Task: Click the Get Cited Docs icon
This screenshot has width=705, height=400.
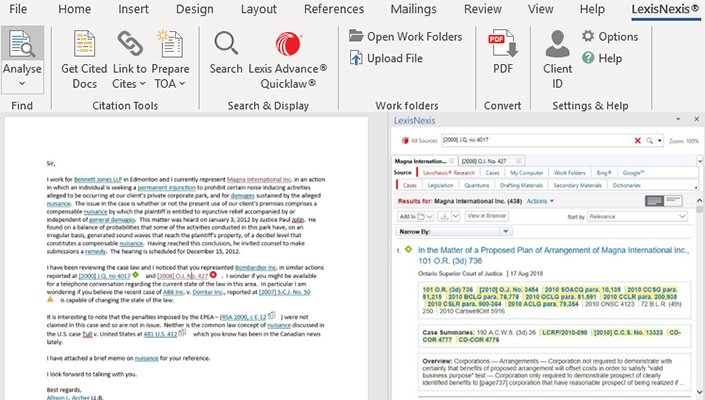Action: (x=85, y=44)
